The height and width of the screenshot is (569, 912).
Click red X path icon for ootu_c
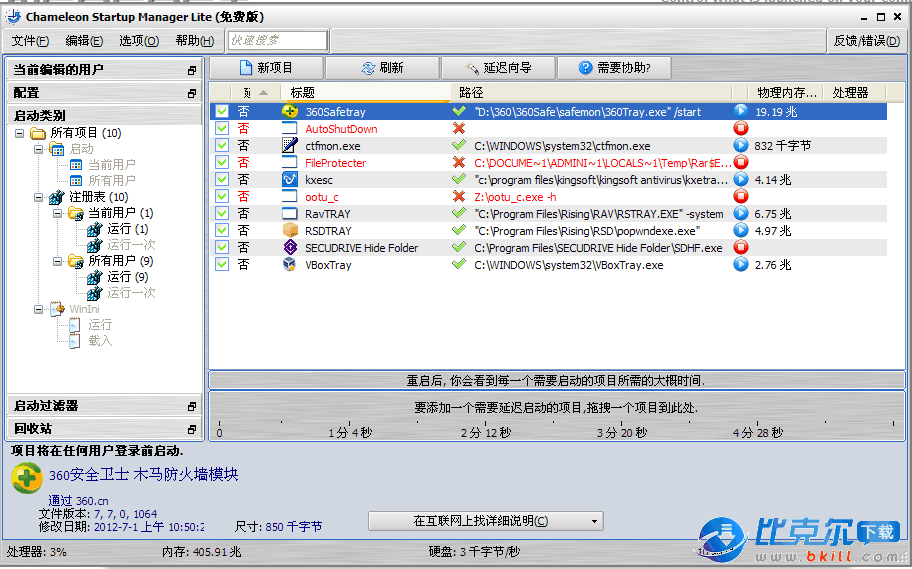click(459, 197)
